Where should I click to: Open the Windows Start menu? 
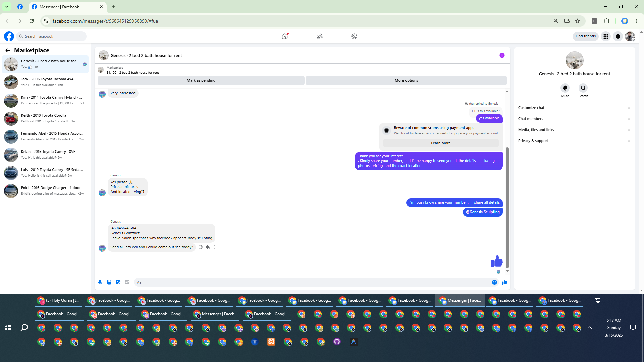[8, 328]
